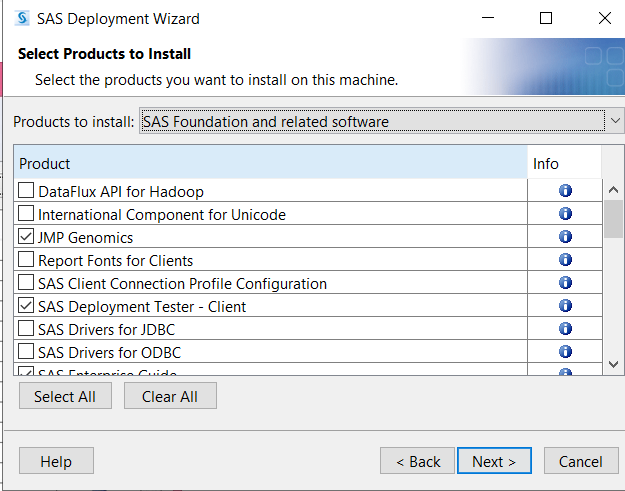Image resolution: width=625 pixels, height=491 pixels.
Task: Select the Report Fonts for Clients text
Action: (116, 261)
